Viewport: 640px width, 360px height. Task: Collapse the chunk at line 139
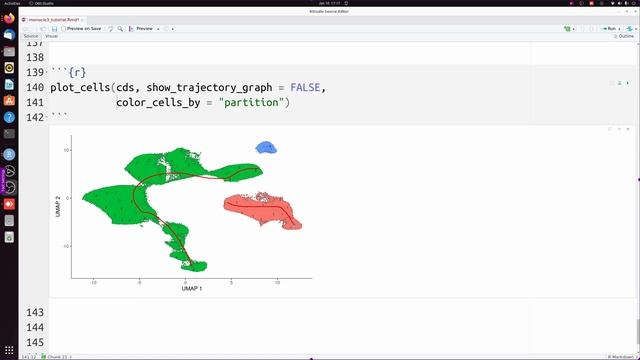coord(47,72)
